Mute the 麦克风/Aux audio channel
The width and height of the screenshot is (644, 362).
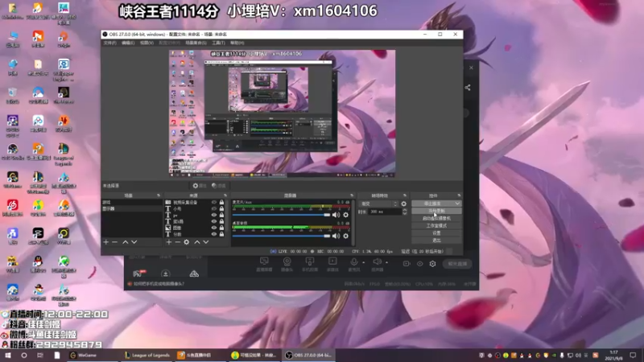(336, 215)
